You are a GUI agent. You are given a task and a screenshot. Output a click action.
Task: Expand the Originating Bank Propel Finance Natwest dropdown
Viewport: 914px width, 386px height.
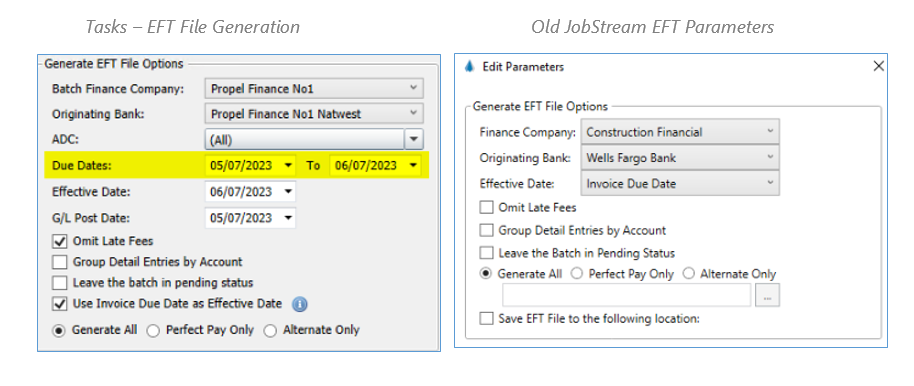click(x=314, y=114)
